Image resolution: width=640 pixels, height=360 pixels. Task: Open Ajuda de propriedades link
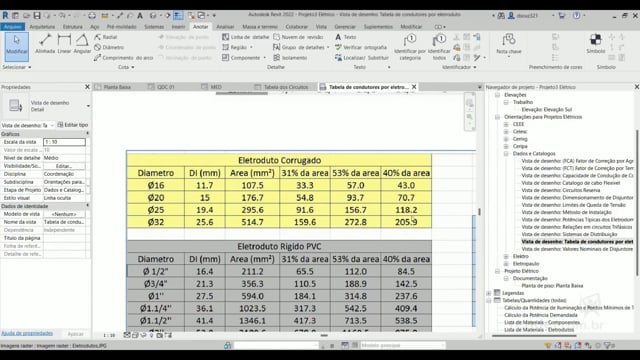pos(27,333)
